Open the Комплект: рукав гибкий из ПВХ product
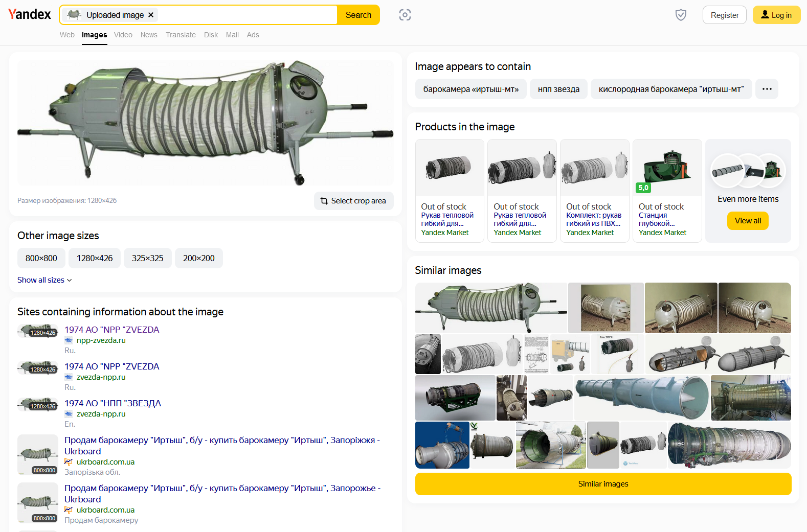807x532 pixels. click(x=595, y=191)
